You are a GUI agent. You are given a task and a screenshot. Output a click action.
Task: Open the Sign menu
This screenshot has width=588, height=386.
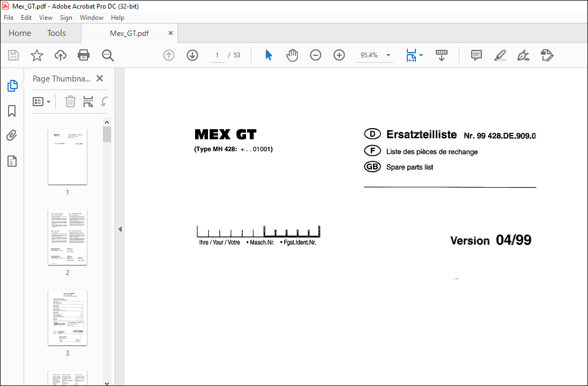click(x=66, y=18)
